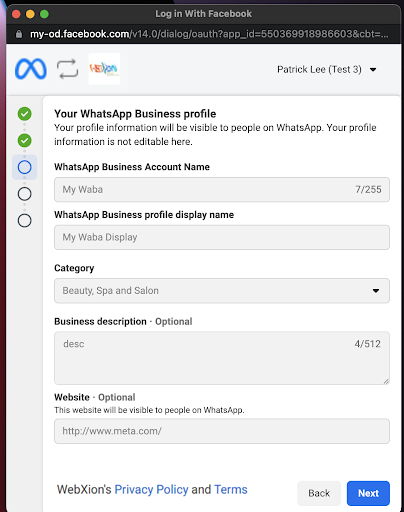Image resolution: width=404 pixels, height=512 pixels.
Task: Open the Beauty, Spa and Salon combo box
Action: tap(222, 291)
